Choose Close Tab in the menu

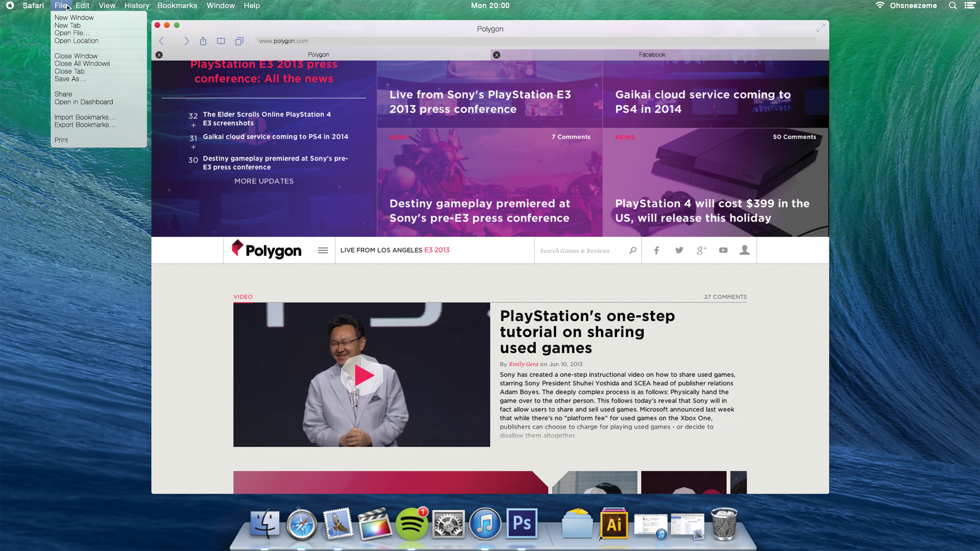click(x=99, y=71)
